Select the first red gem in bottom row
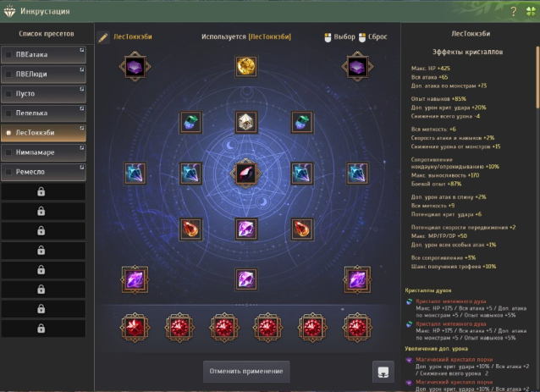Screen dimensions: 540x392 [x=135, y=328]
